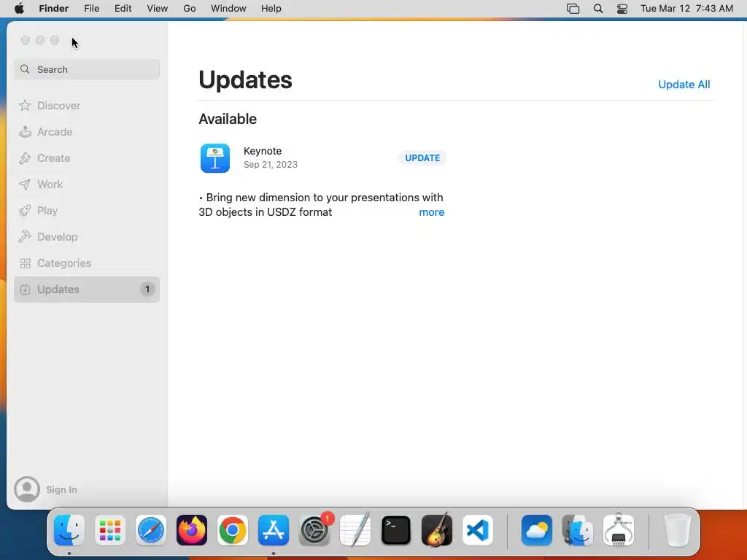Open Launchpad from the Dock
This screenshot has width=747, height=560.
(x=110, y=530)
